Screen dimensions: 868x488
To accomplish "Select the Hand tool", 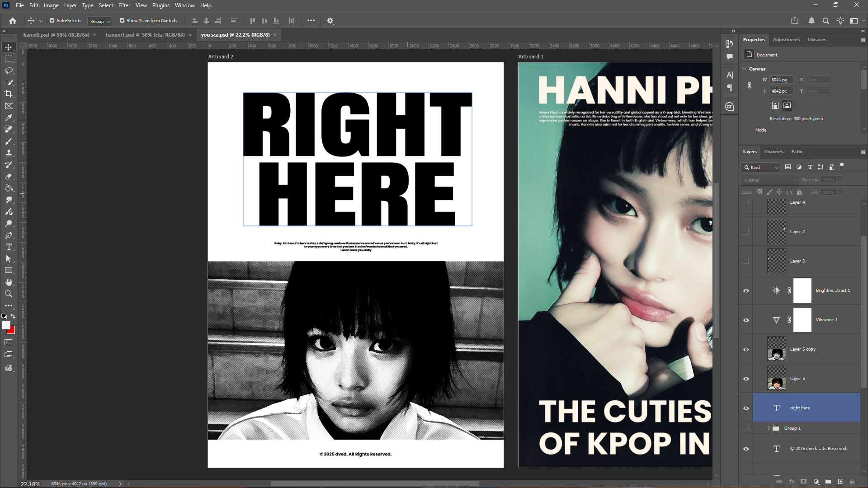I will click(x=9, y=282).
